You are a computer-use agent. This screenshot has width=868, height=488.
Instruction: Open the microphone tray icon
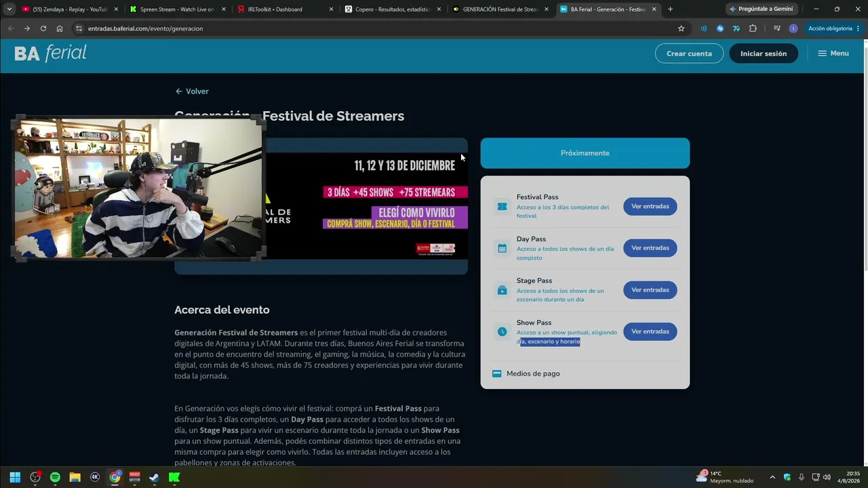point(801,477)
